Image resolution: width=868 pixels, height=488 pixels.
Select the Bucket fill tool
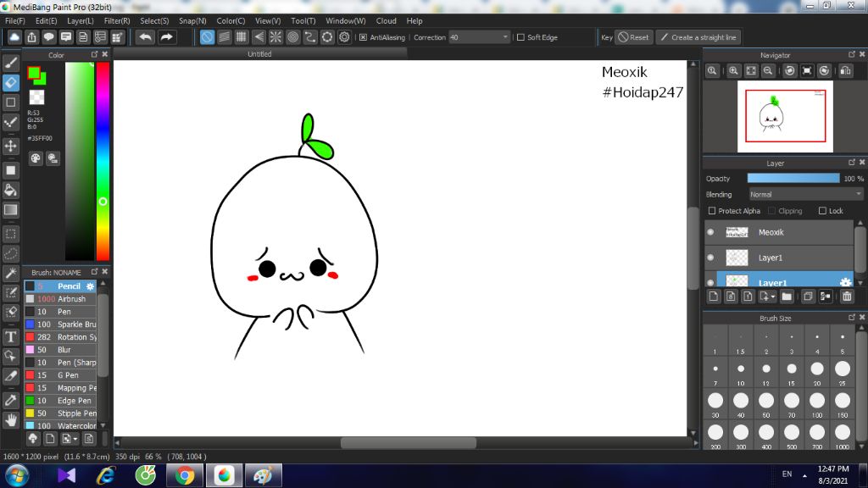(x=10, y=191)
